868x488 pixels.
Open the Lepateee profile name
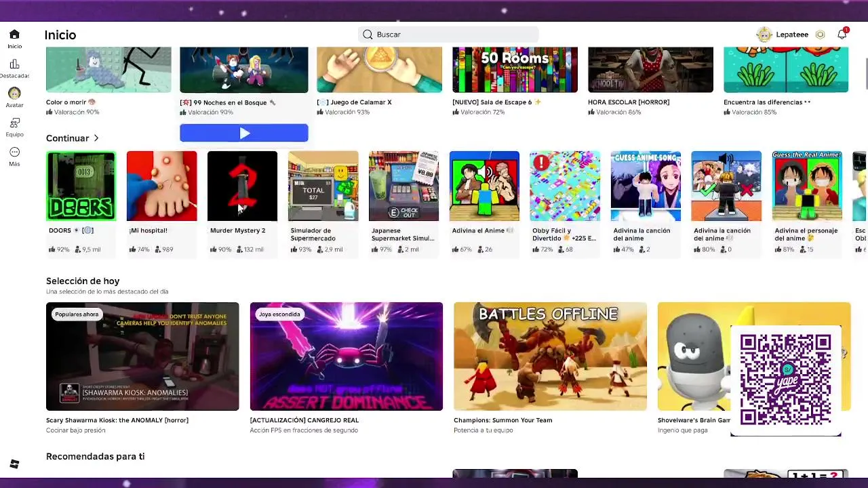(x=792, y=35)
